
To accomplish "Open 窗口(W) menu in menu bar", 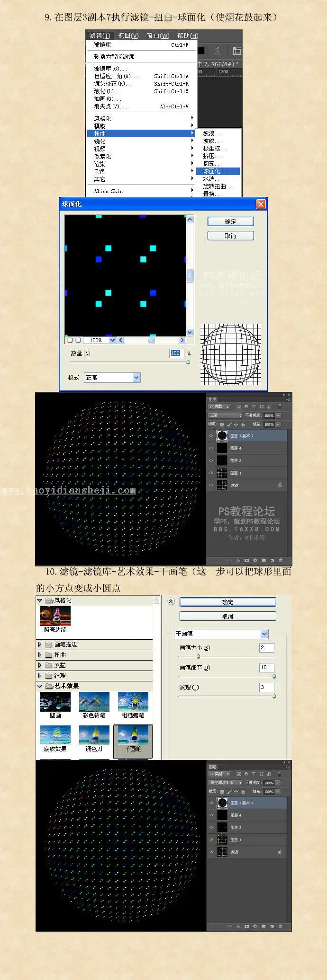I will pyautogui.click(x=158, y=35).
